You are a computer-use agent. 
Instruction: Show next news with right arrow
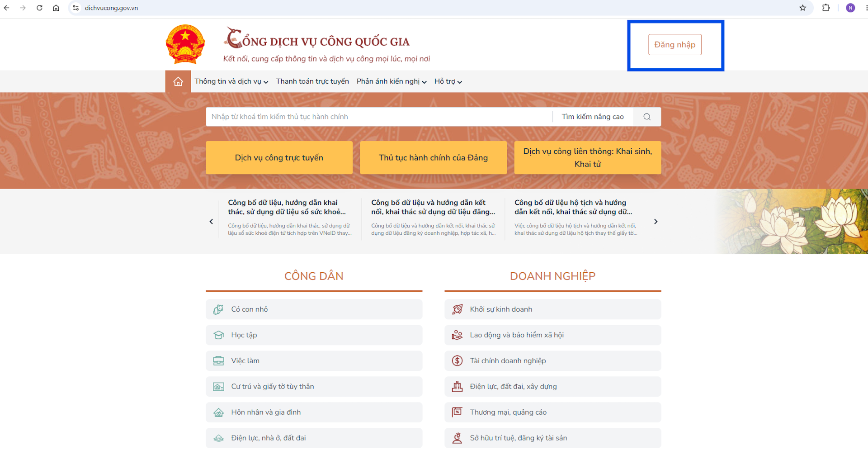click(x=656, y=222)
